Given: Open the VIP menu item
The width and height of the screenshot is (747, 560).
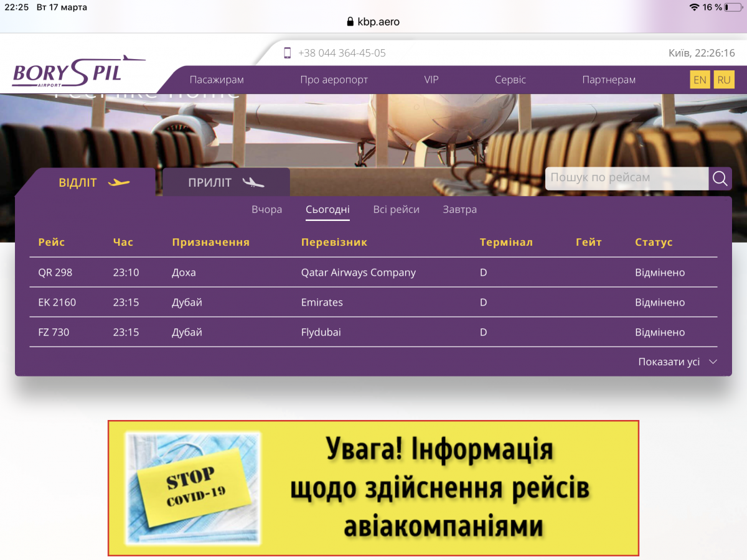Looking at the screenshot, I should [431, 80].
